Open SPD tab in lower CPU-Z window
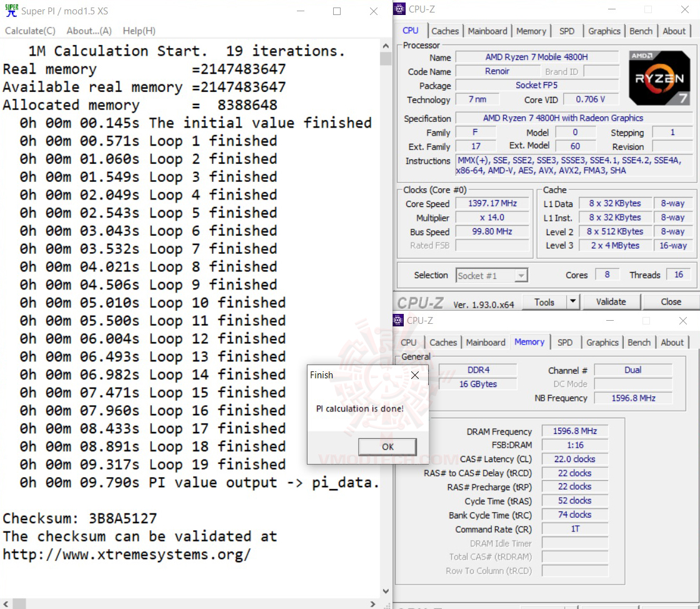The width and height of the screenshot is (700, 609). (x=565, y=343)
